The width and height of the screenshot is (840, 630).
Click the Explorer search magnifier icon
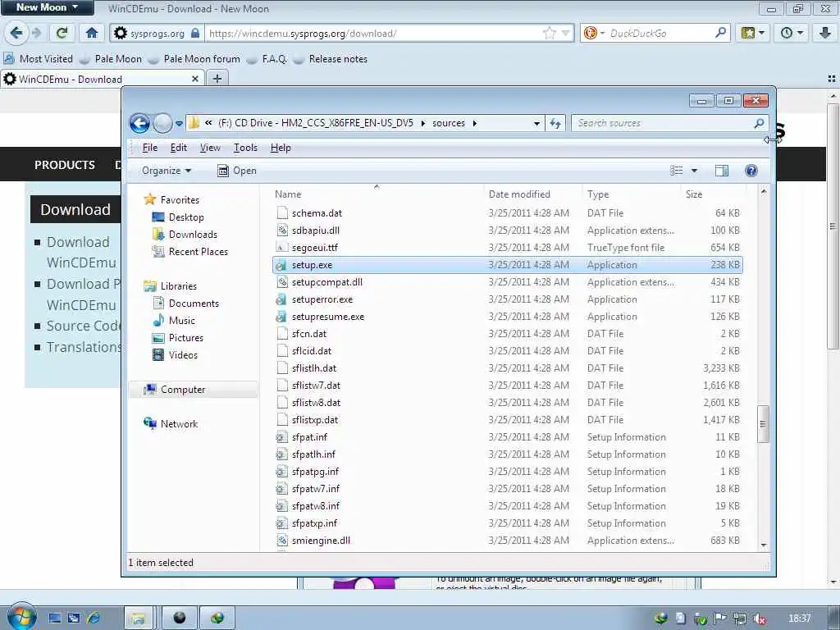[x=759, y=123]
